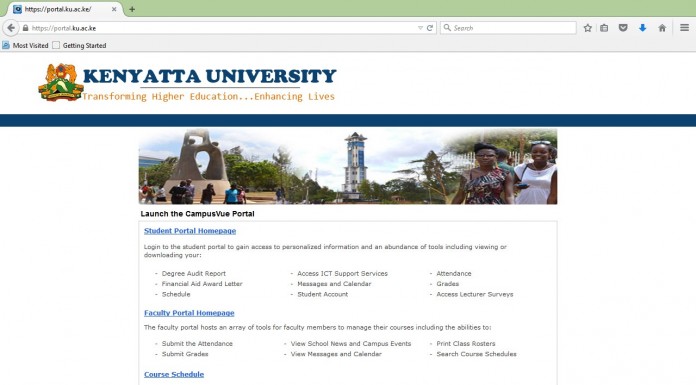Open the Firefox hamburger menu
The width and height of the screenshot is (696, 385).
point(684,28)
